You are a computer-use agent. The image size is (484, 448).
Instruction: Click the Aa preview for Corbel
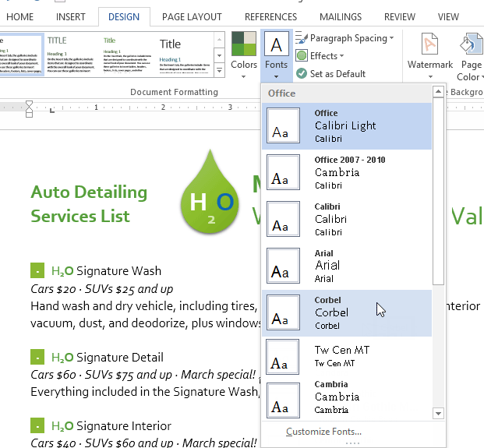(x=283, y=312)
